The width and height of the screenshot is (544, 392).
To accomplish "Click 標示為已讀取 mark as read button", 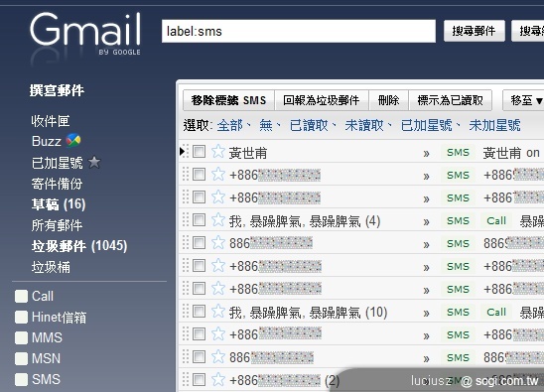I will click(x=451, y=100).
